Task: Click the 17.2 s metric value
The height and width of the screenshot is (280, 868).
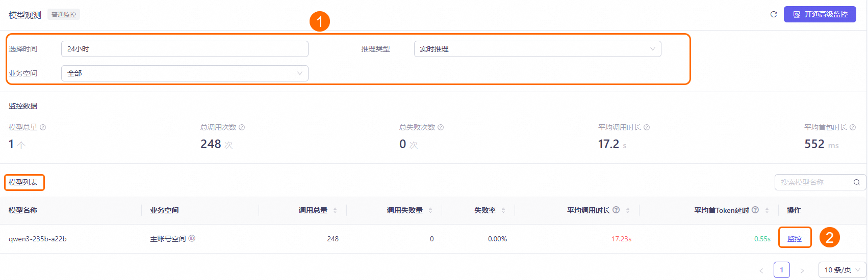Action: 612,144
